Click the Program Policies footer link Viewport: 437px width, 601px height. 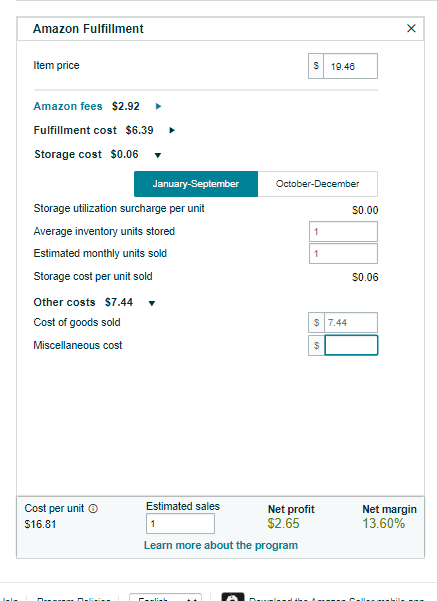click(74, 598)
